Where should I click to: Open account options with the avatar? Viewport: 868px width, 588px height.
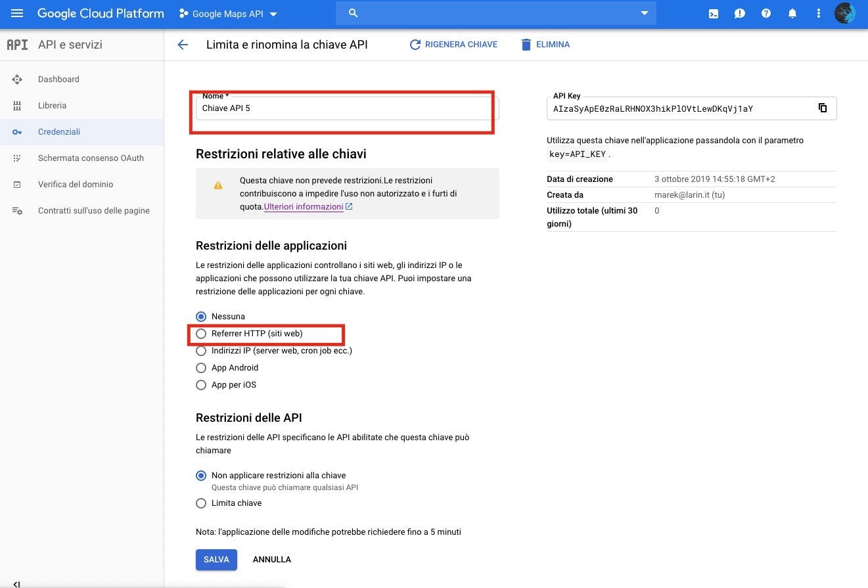pyautogui.click(x=844, y=12)
